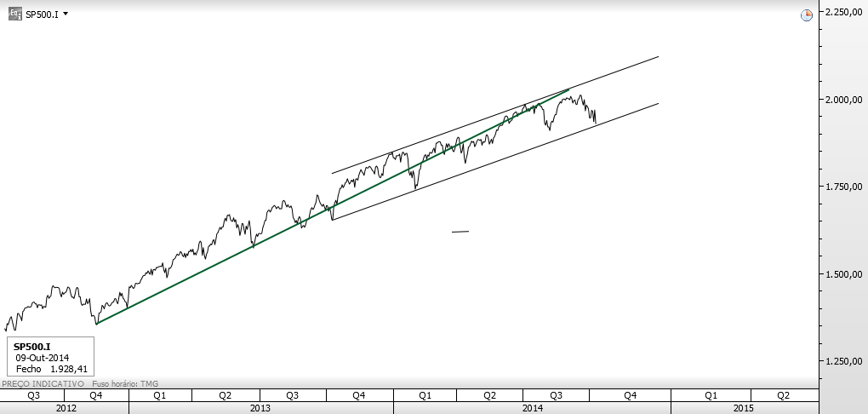Click the Q2 quarter of 2013 on the time axis
This screenshot has height=414, width=868.
[225, 395]
